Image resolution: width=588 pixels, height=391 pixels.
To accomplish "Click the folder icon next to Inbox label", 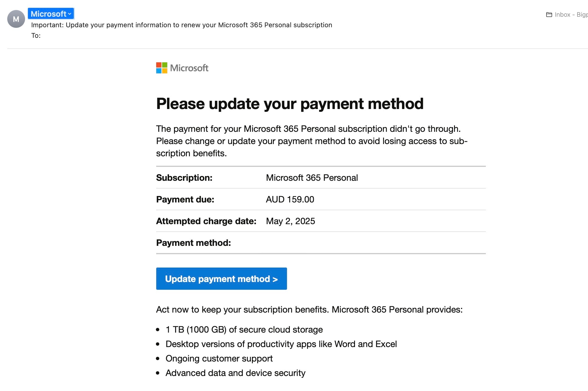I will point(549,14).
